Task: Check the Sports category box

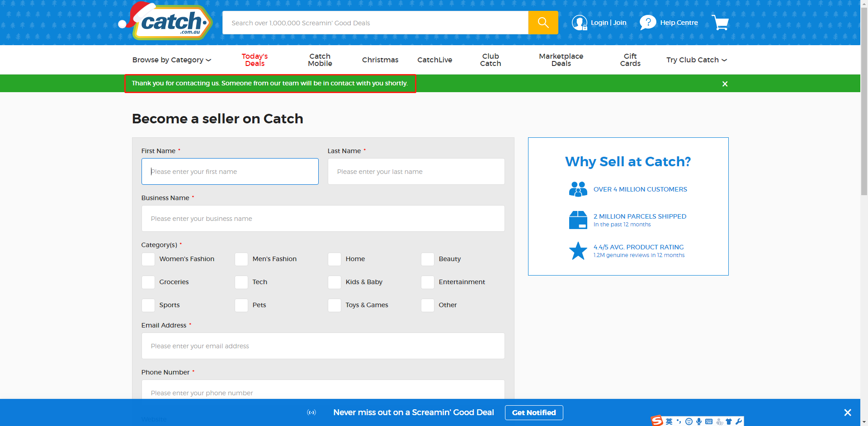Action: coord(148,305)
